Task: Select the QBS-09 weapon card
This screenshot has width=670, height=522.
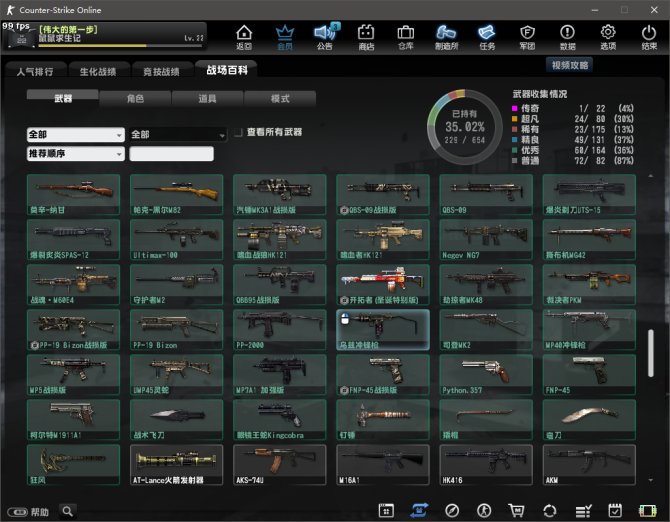Action: pos(486,194)
